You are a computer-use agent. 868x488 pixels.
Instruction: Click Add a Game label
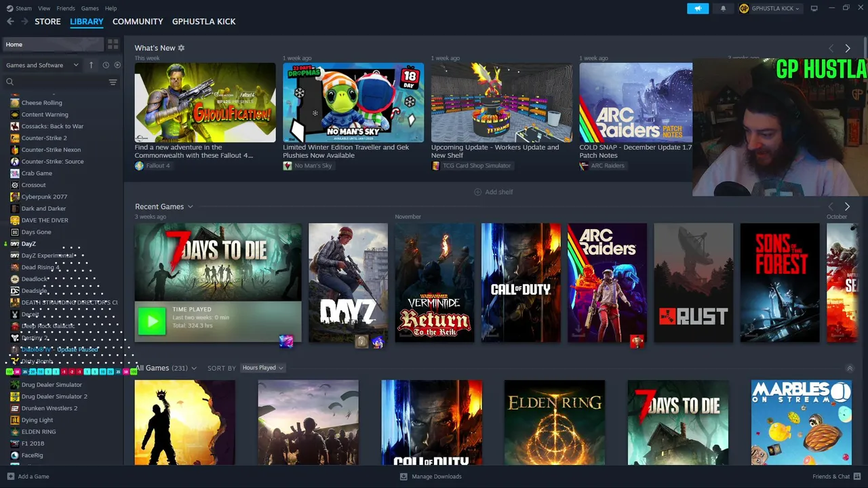[33, 476]
